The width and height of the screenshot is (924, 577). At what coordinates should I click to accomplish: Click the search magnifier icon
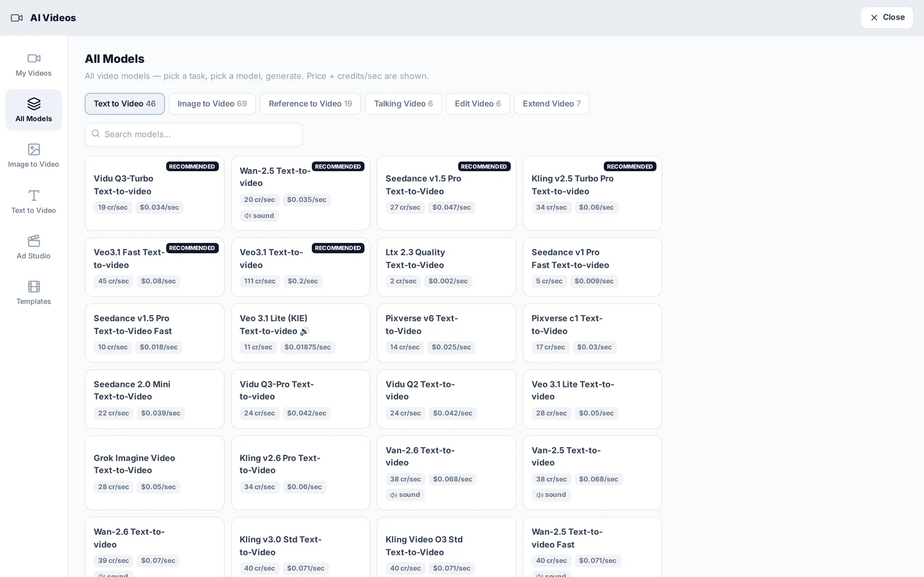[x=96, y=134]
